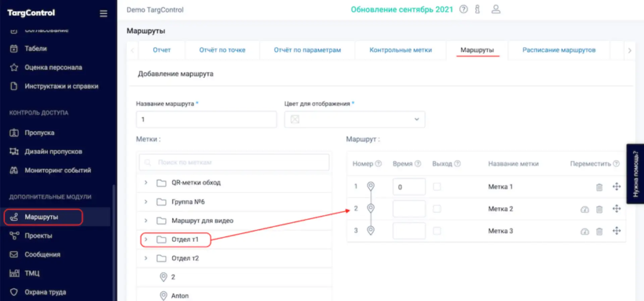The height and width of the screenshot is (301, 644).
Task: Click the Охрана труда shield icon
Action: pos(14,292)
